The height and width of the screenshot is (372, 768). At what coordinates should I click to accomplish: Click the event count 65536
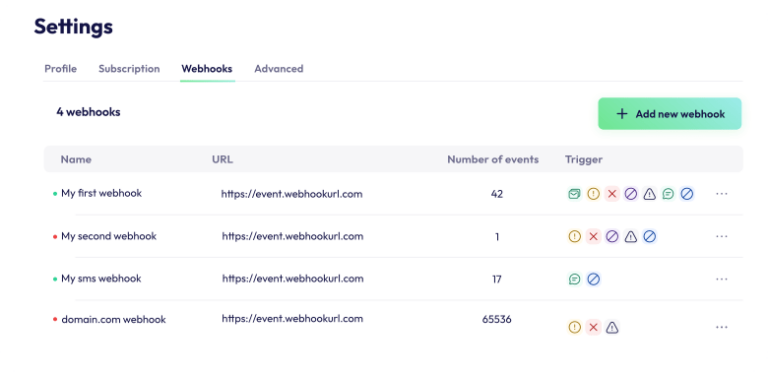pos(497,319)
